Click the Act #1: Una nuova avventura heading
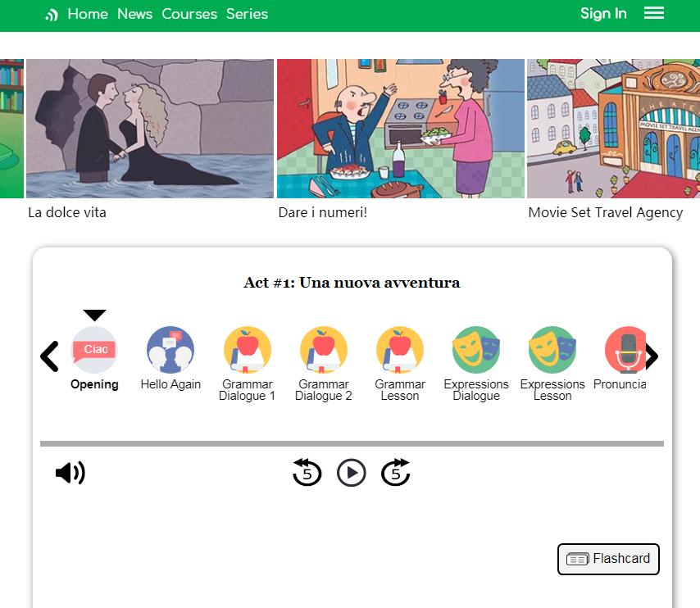700x608 pixels. pyautogui.click(x=352, y=283)
